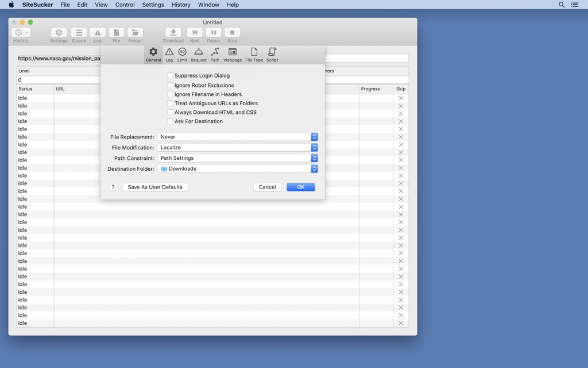Click the File toolbar icon
Image resolution: width=588 pixels, height=368 pixels.
coord(116,33)
